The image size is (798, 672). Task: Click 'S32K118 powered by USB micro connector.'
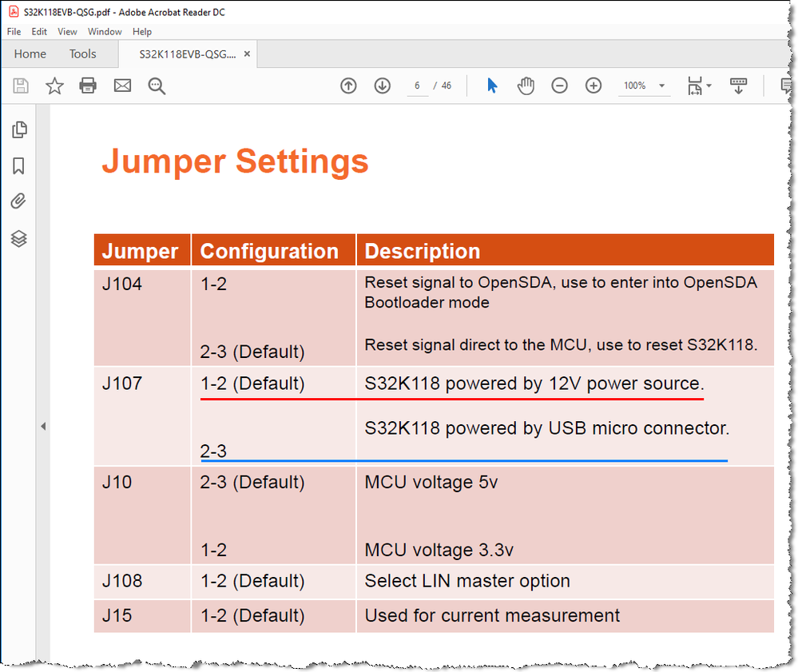click(547, 428)
